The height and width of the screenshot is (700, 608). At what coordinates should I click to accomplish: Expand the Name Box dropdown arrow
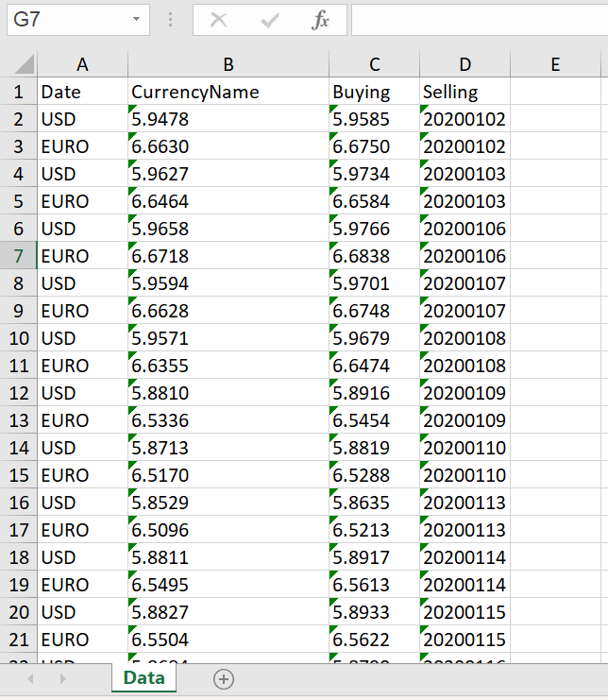(138, 20)
